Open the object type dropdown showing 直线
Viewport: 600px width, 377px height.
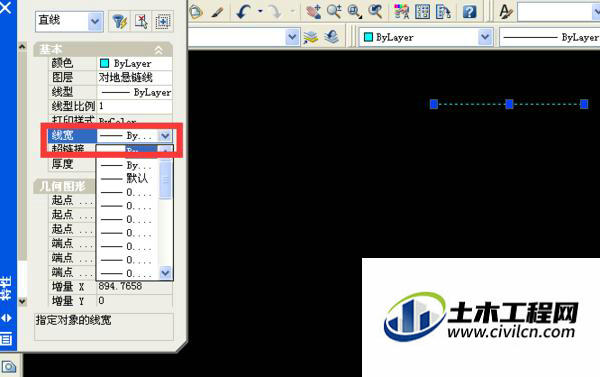95,21
